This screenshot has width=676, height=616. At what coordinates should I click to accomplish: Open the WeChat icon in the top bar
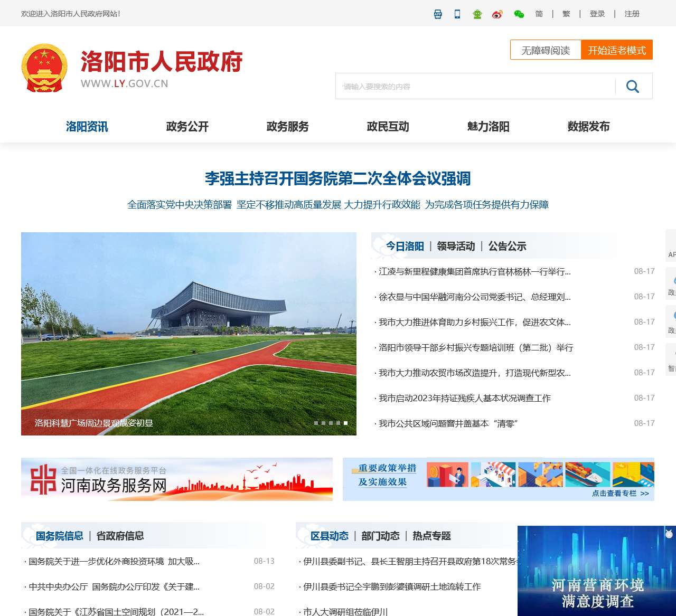(x=519, y=14)
